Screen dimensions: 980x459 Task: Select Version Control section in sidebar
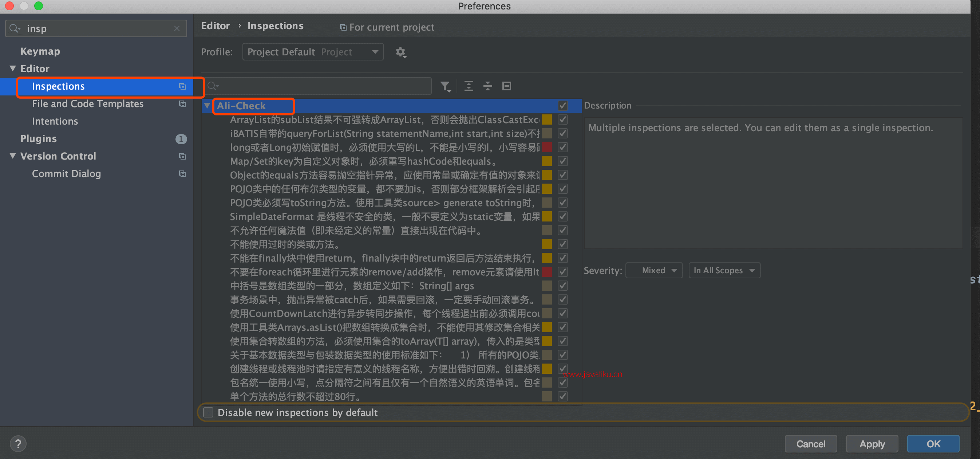pyautogui.click(x=58, y=156)
